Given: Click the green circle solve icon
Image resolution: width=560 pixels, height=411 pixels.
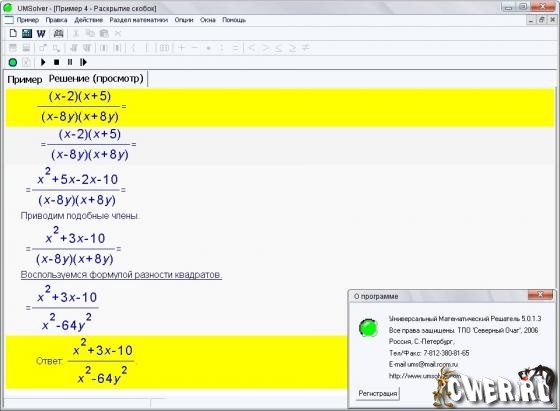Looking at the screenshot, I should [x=12, y=62].
